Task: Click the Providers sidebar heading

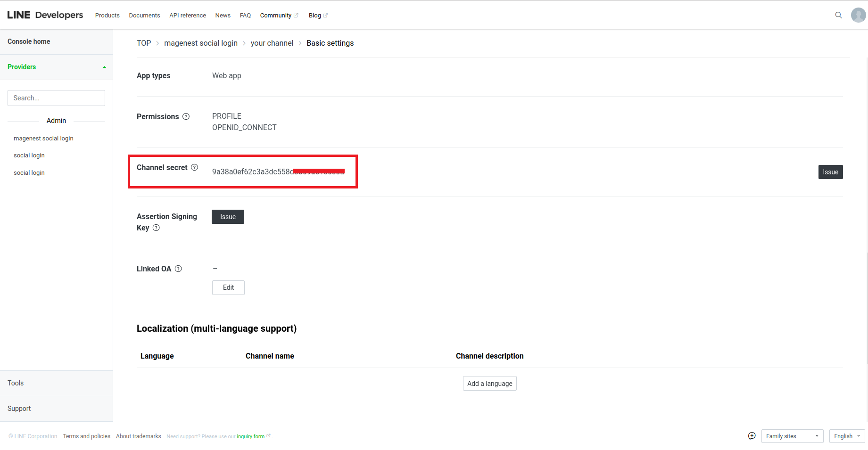Action: click(22, 67)
